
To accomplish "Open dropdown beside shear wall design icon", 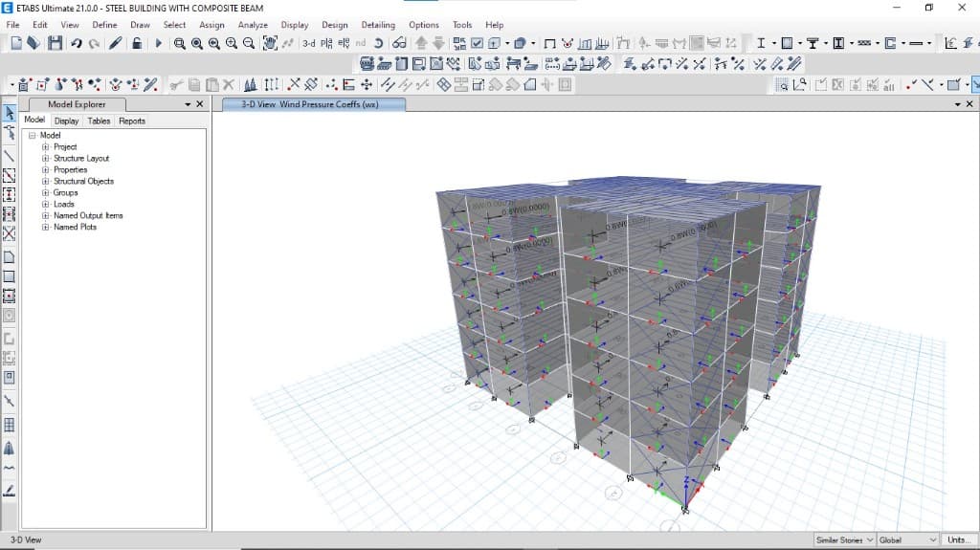I will [x=903, y=43].
